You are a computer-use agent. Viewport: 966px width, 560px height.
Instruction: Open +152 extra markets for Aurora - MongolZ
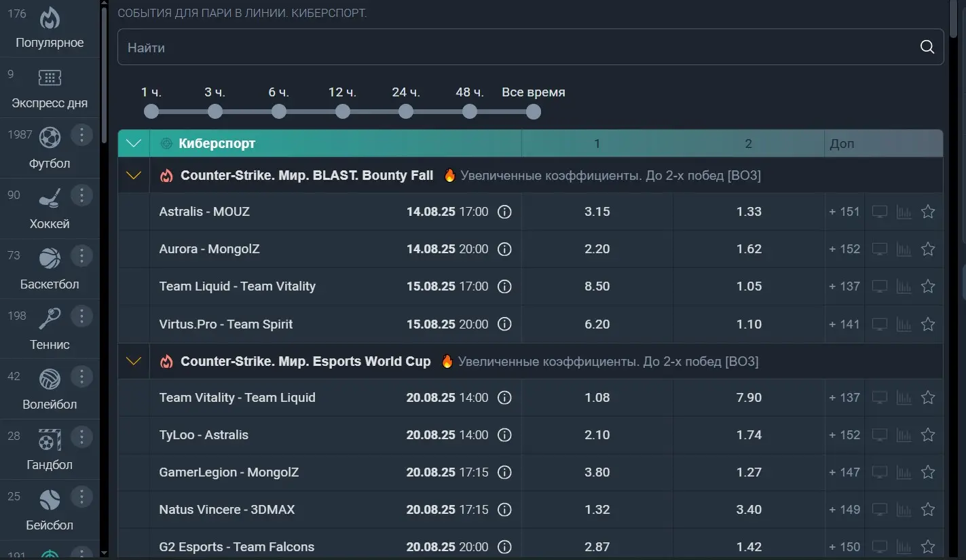[844, 249]
